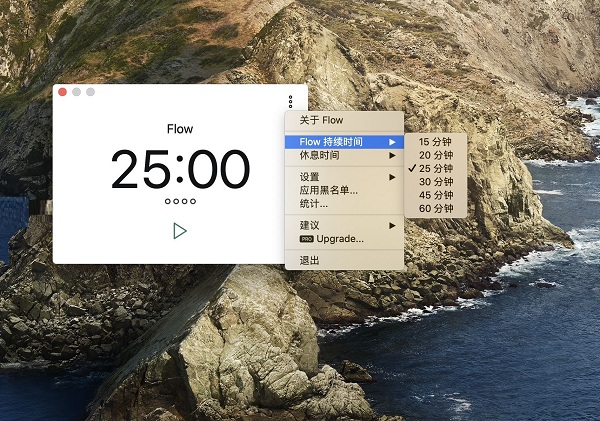Set duration to 45 分钟

coord(435,195)
